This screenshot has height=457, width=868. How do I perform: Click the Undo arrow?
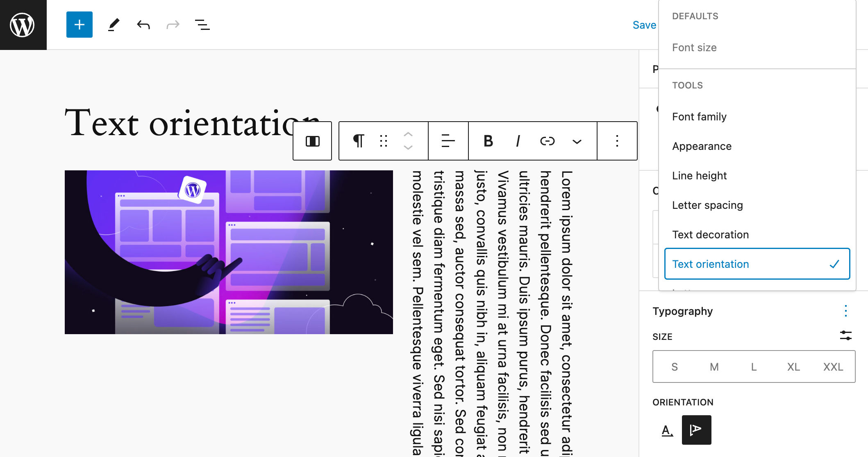click(x=143, y=25)
